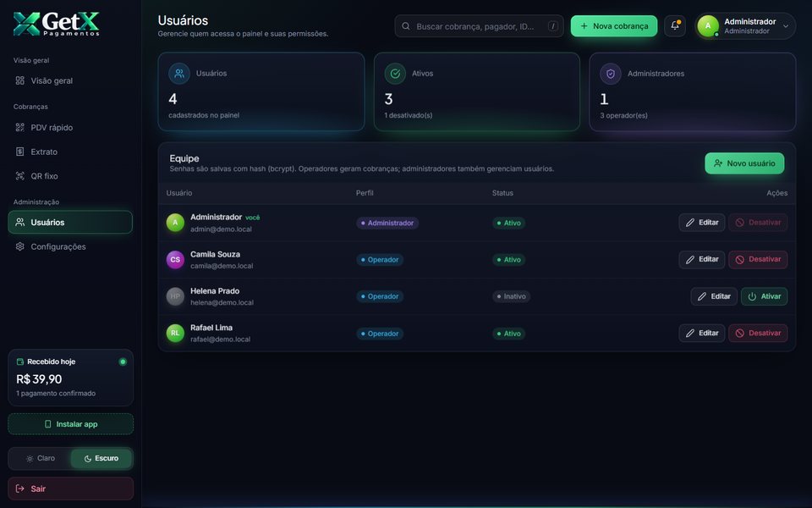This screenshot has height=508, width=812.
Task: Activate user Helena Prado
Action: [765, 296]
